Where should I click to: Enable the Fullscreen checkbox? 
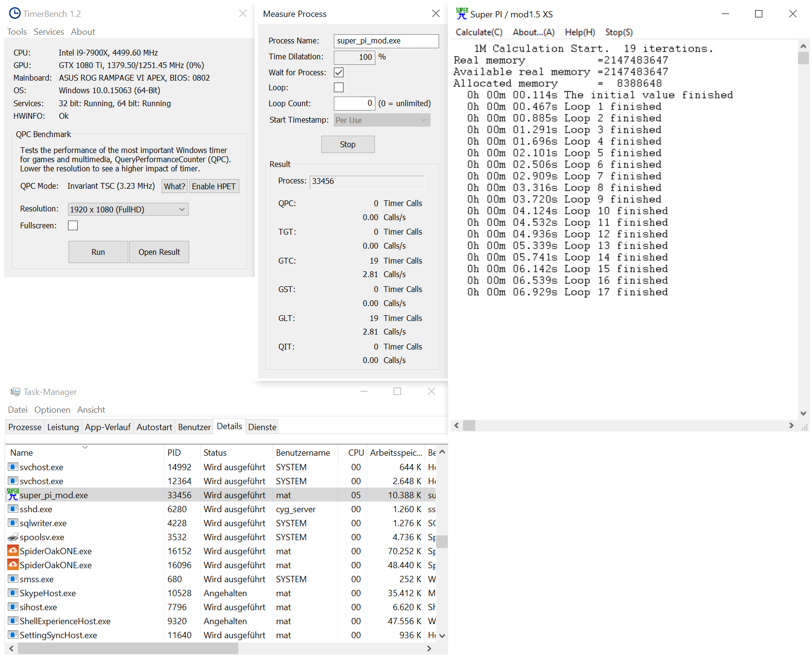tap(73, 225)
